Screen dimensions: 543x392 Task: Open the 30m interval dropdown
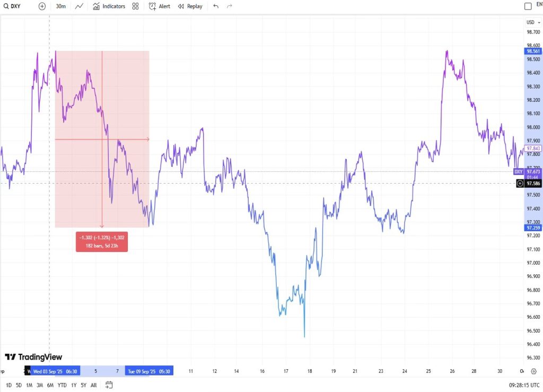pyautogui.click(x=61, y=6)
